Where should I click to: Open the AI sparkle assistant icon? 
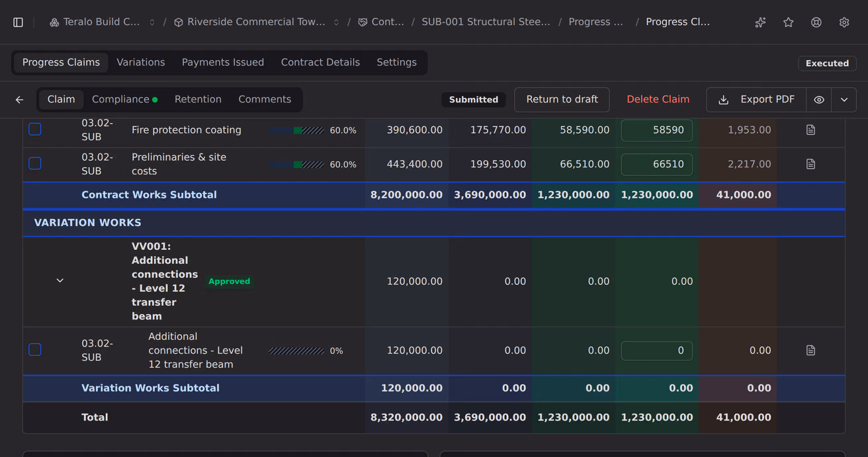[761, 22]
